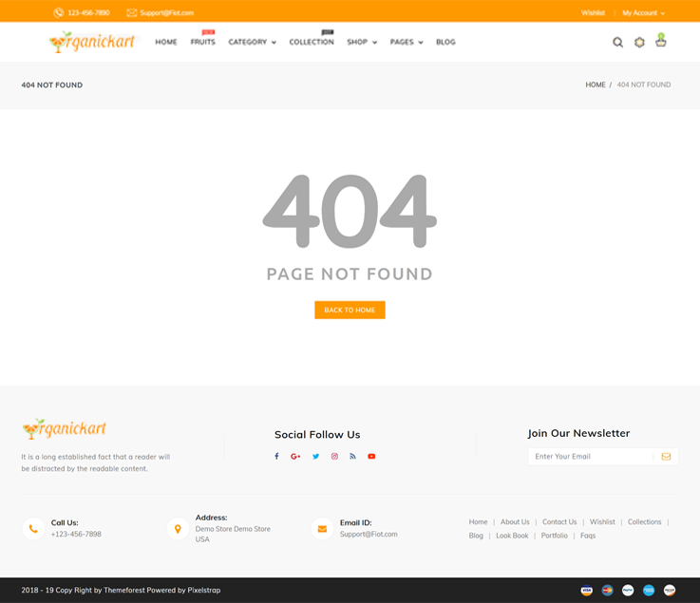The height and width of the screenshot is (603, 700).
Task: Click the Twitter bird icon
Action: click(315, 457)
